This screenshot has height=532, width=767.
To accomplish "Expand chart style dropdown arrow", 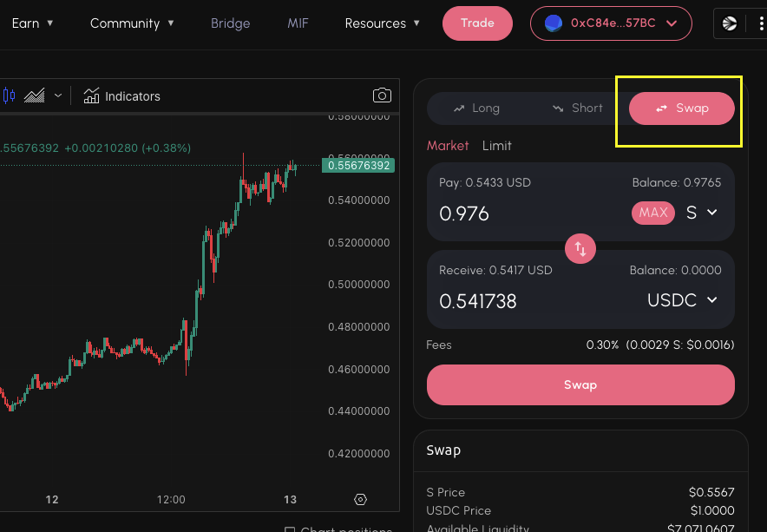I will point(58,95).
